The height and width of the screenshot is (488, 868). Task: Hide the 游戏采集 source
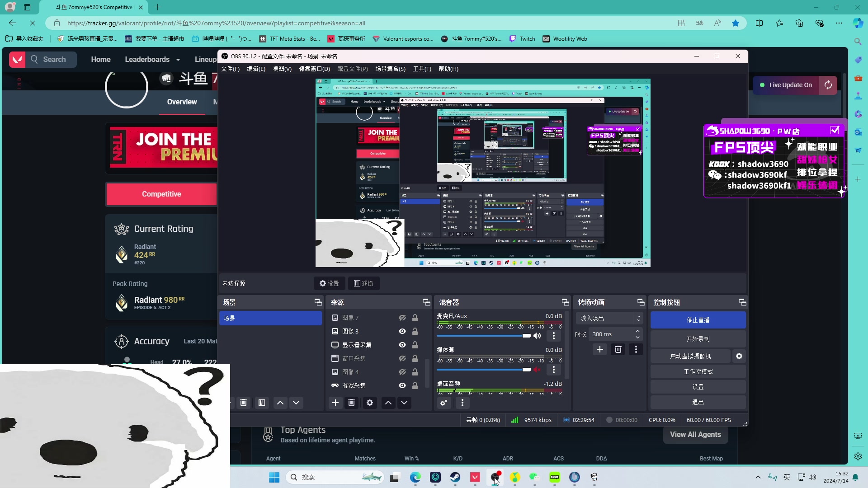tap(402, 385)
